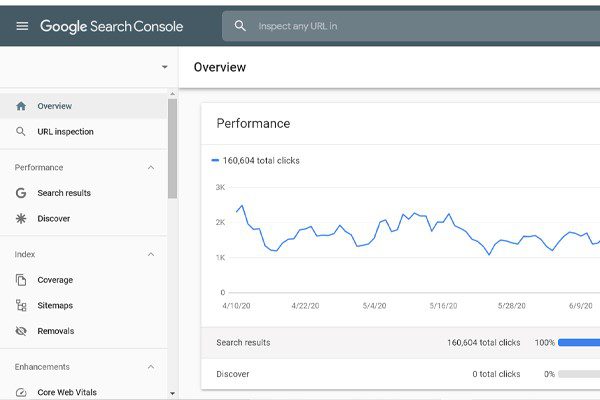Open the property selector dropdown

pyautogui.click(x=165, y=67)
